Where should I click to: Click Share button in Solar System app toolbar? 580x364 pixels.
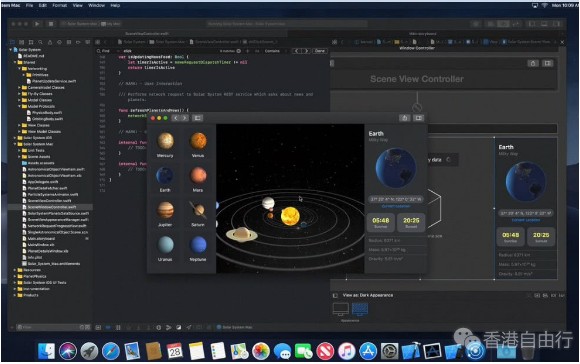pos(404,118)
